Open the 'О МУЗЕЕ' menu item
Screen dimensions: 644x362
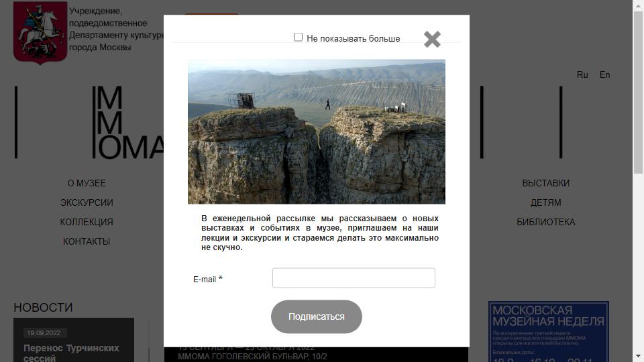pyautogui.click(x=87, y=183)
